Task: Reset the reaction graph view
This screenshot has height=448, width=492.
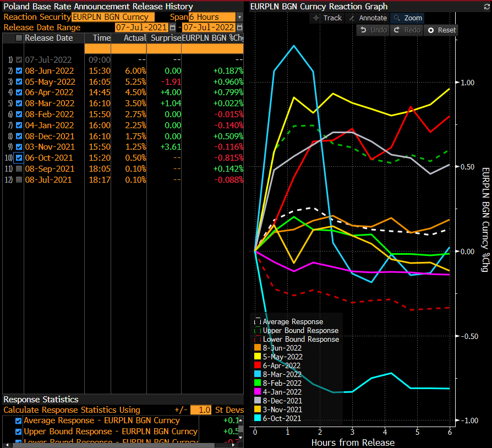Action: pyautogui.click(x=441, y=30)
